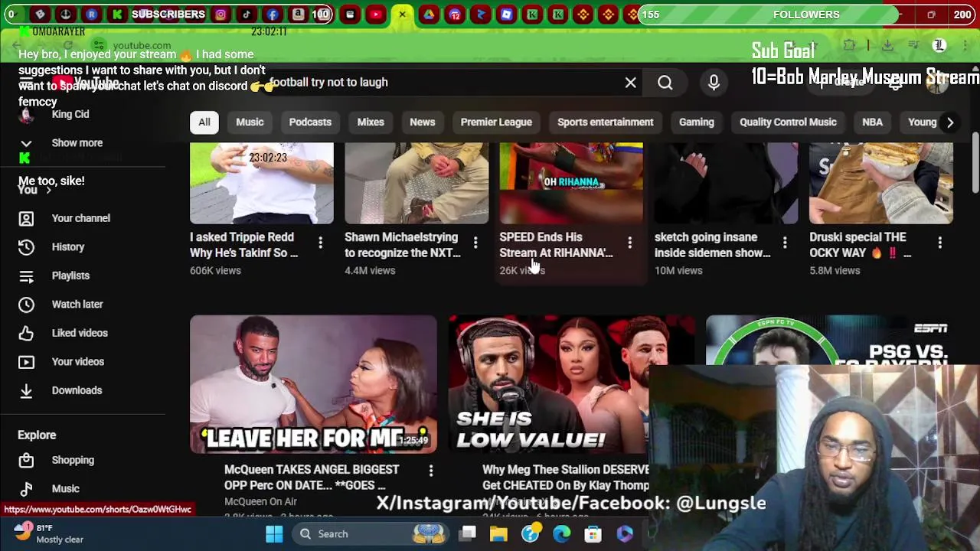
Task: Switch to the Instagram browser tab
Action: pyautogui.click(x=220, y=15)
